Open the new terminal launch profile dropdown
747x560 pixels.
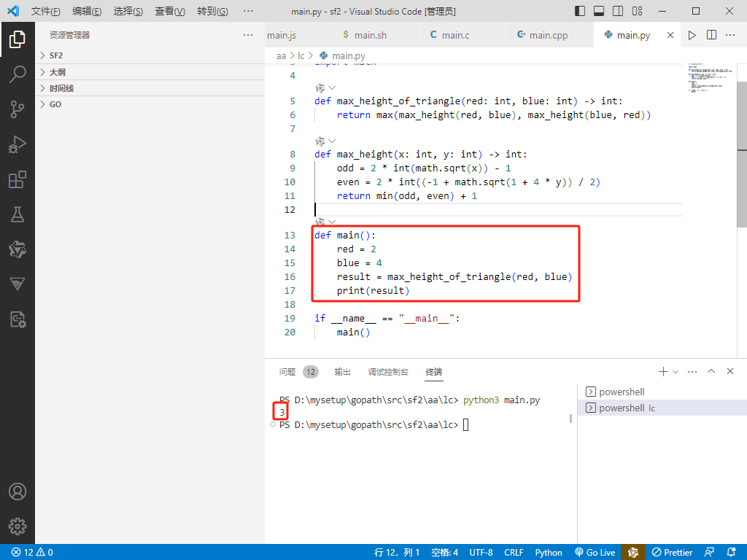pos(676,372)
